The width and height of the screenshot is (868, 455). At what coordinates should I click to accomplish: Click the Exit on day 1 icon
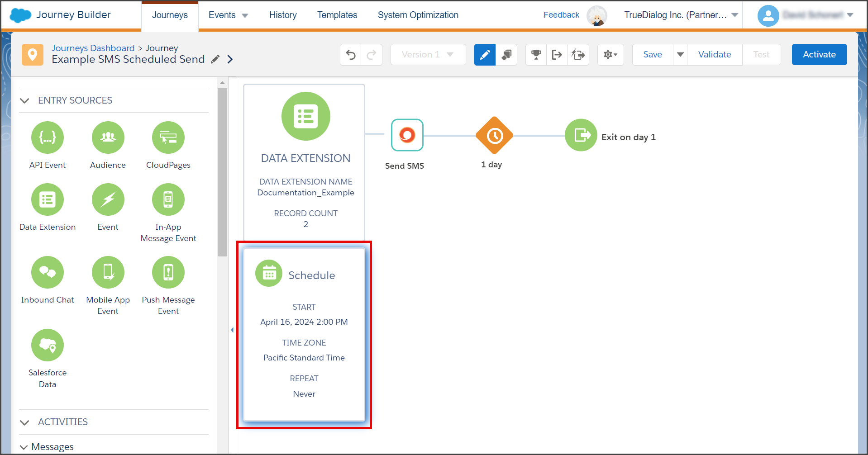pos(581,135)
